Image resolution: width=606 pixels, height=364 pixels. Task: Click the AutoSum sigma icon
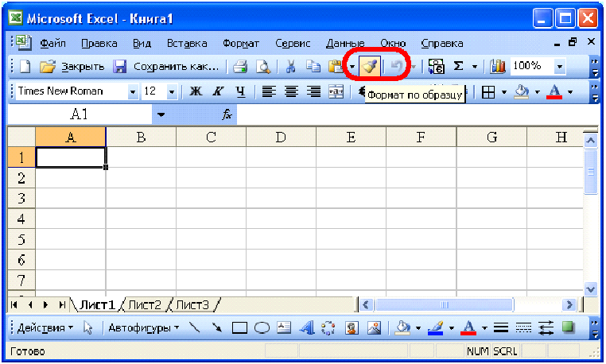tap(458, 67)
